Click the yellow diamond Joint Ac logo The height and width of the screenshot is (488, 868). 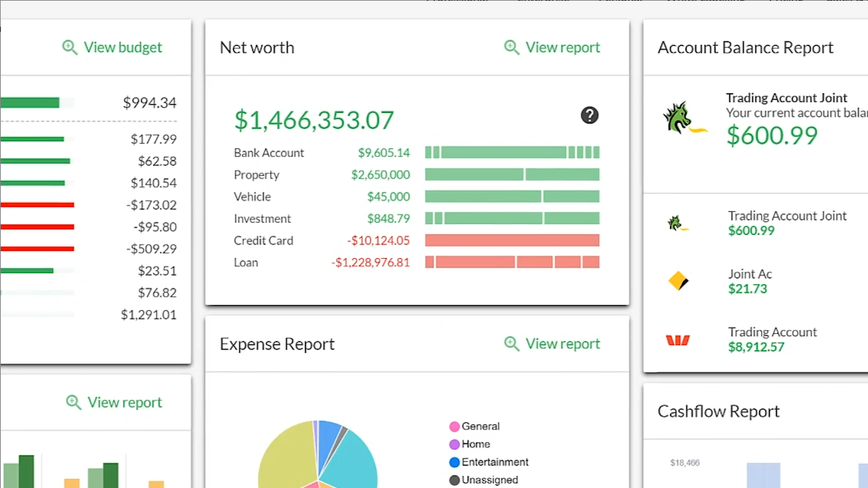tap(679, 281)
